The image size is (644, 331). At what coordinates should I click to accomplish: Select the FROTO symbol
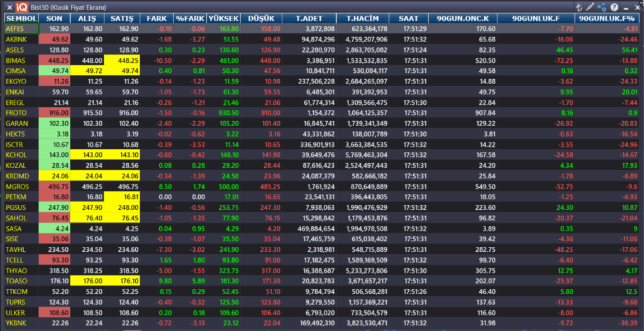(x=16, y=113)
